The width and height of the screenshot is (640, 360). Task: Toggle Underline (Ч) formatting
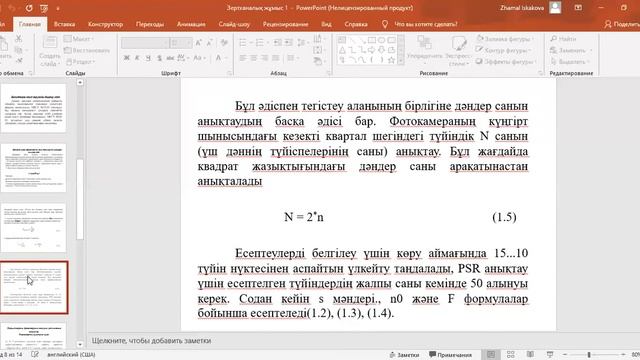[x=148, y=58]
